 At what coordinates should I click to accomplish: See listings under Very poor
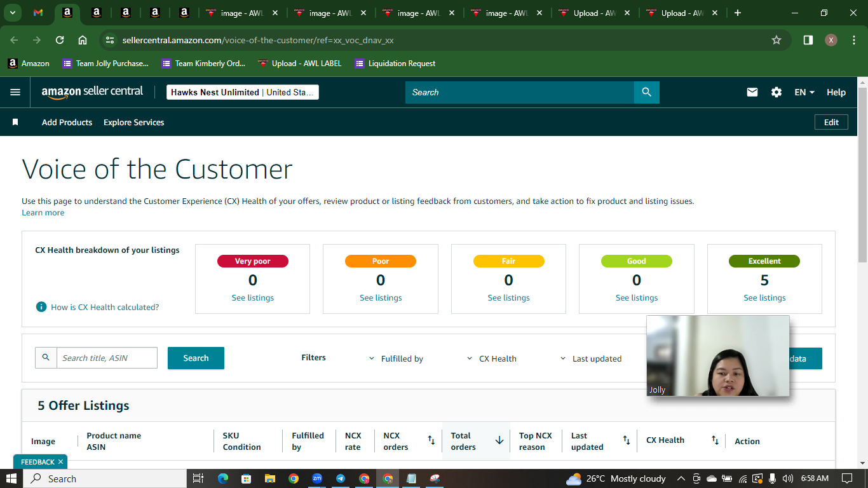252,297
